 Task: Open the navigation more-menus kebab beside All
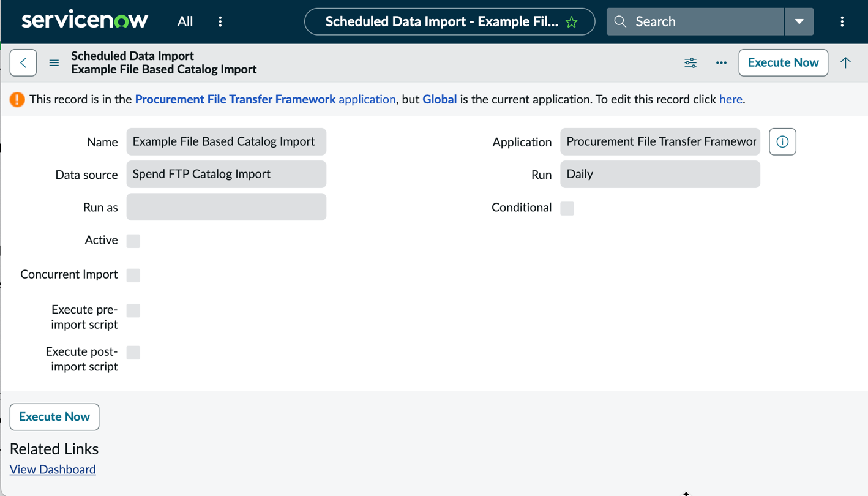tap(220, 21)
